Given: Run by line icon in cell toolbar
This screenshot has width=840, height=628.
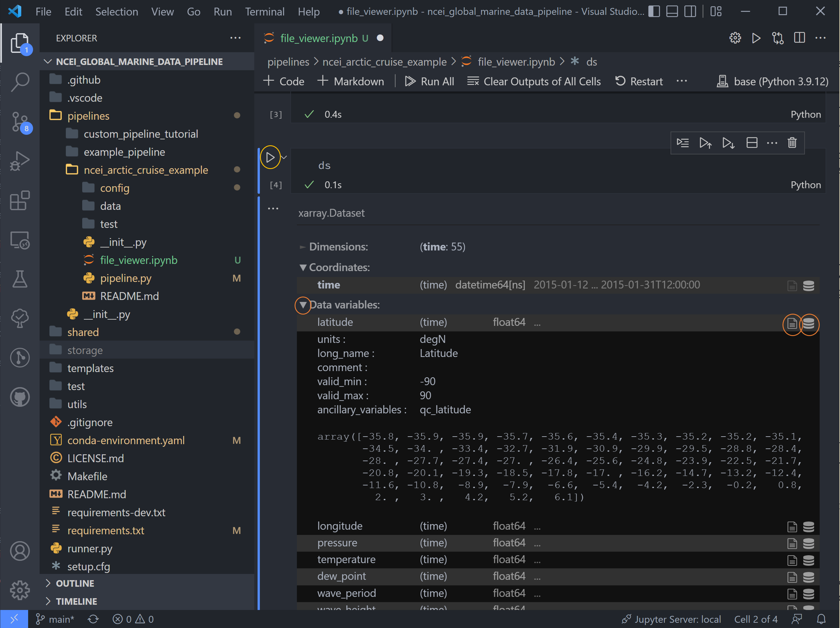Looking at the screenshot, I should 683,143.
